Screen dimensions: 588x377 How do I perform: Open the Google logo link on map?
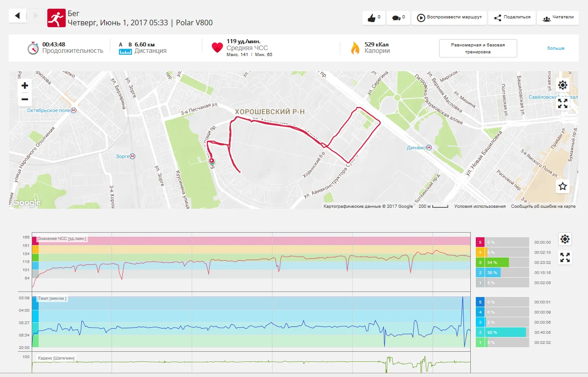26,203
